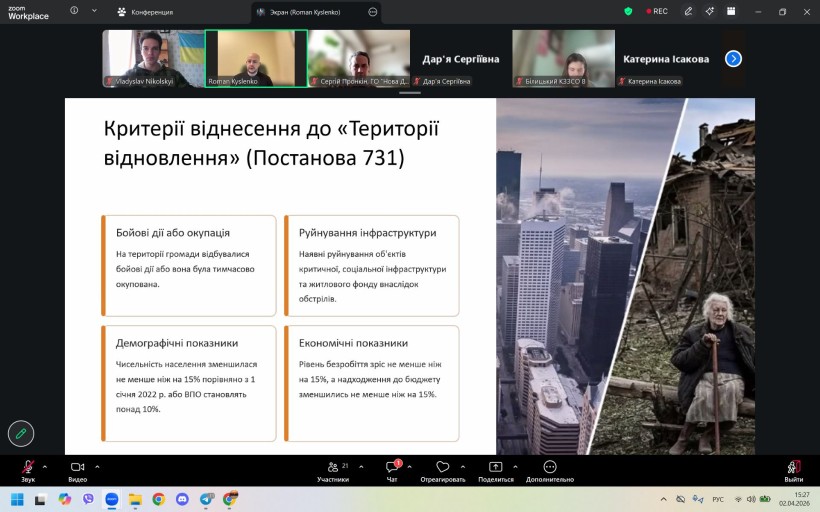Click the 'Економічні показники' card heading
Viewport: 820px width, 512px height.
[x=353, y=343]
